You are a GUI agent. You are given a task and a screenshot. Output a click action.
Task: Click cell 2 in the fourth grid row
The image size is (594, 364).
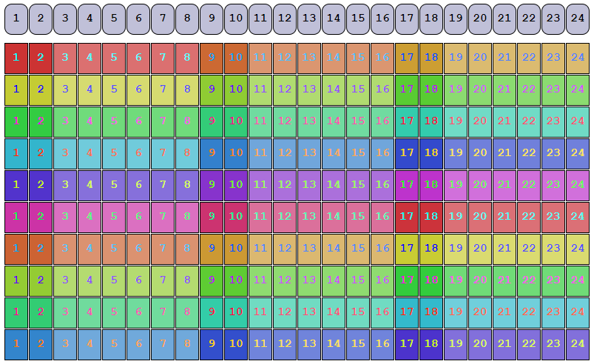(x=41, y=153)
